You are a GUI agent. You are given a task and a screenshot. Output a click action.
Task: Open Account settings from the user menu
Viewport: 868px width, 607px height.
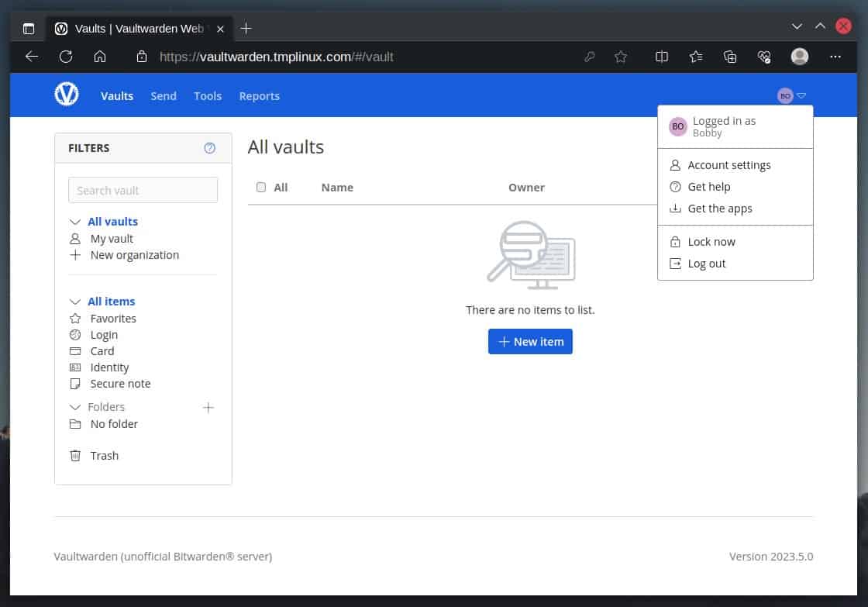(x=728, y=164)
